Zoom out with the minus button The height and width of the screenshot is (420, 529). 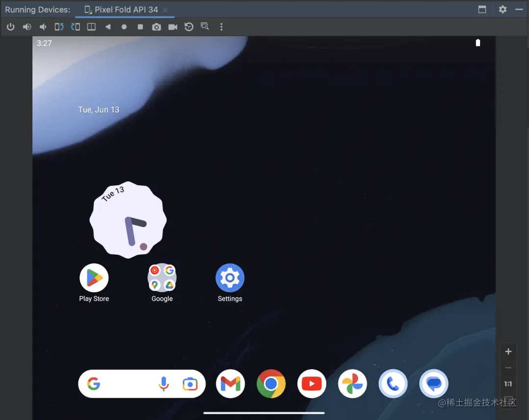point(508,368)
